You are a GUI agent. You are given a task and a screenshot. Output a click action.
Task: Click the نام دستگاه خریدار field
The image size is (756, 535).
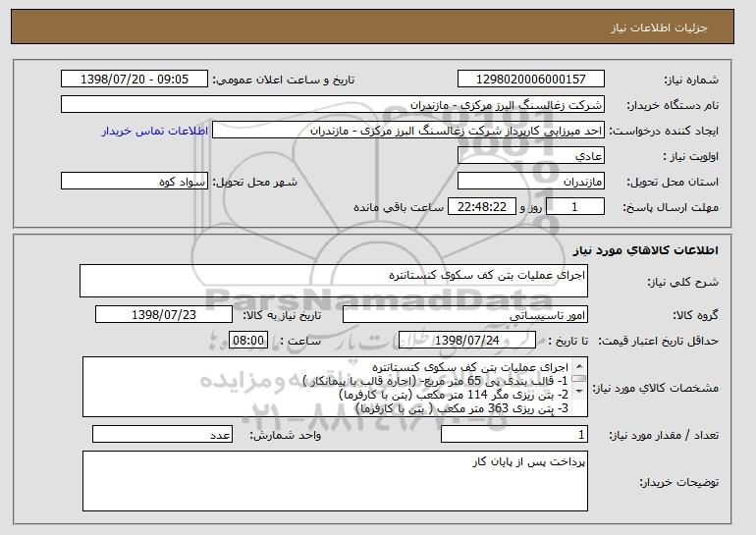point(333,105)
